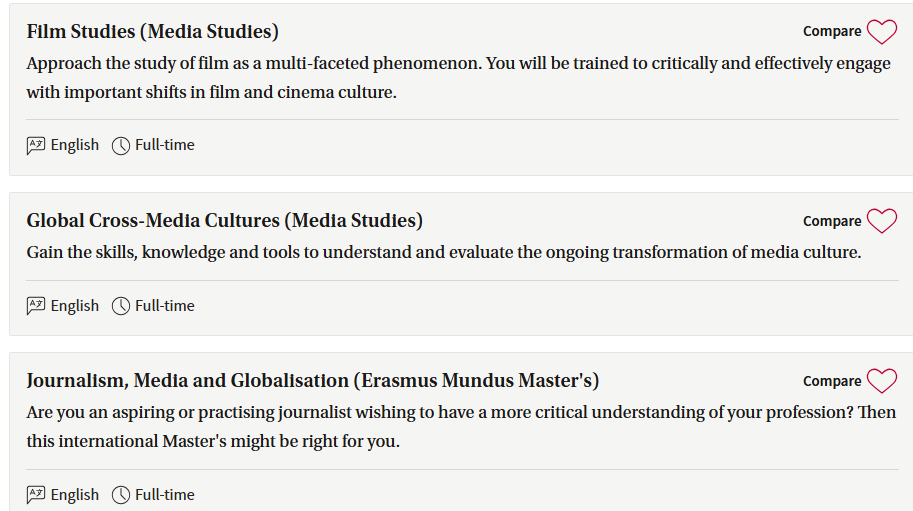Click language icon in Journalism programme card
Viewport: 913px width, 511px height.
pos(36,495)
